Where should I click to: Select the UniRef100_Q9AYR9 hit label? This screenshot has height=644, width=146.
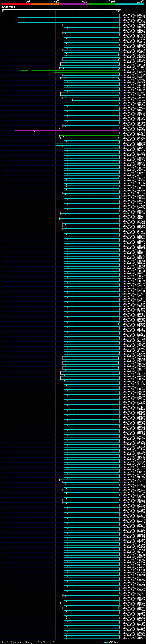coord(134,17)
